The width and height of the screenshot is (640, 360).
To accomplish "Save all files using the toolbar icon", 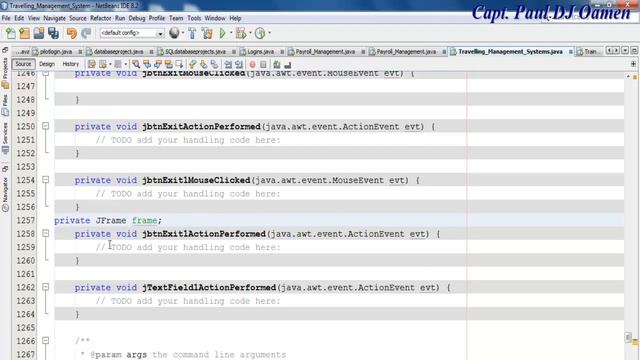I will click(53, 33).
